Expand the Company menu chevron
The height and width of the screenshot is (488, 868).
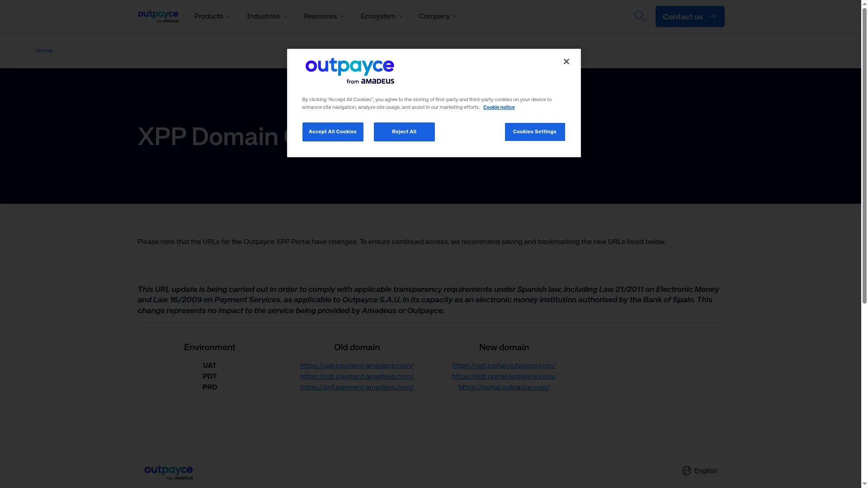[455, 16]
